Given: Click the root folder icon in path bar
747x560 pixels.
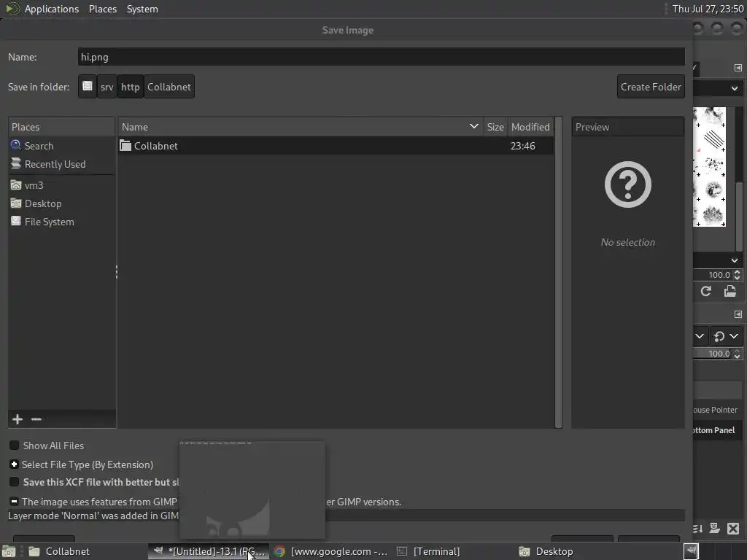Looking at the screenshot, I should pos(88,86).
